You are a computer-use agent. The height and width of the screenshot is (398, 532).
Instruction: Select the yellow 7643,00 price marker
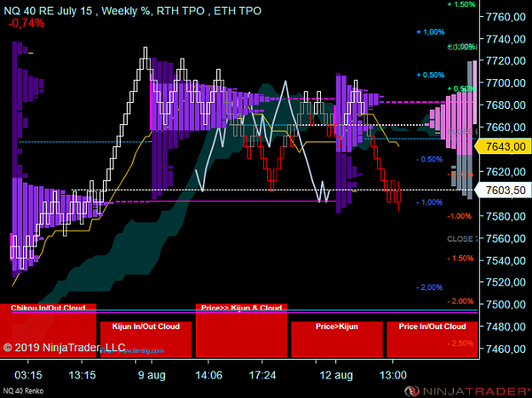click(503, 146)
